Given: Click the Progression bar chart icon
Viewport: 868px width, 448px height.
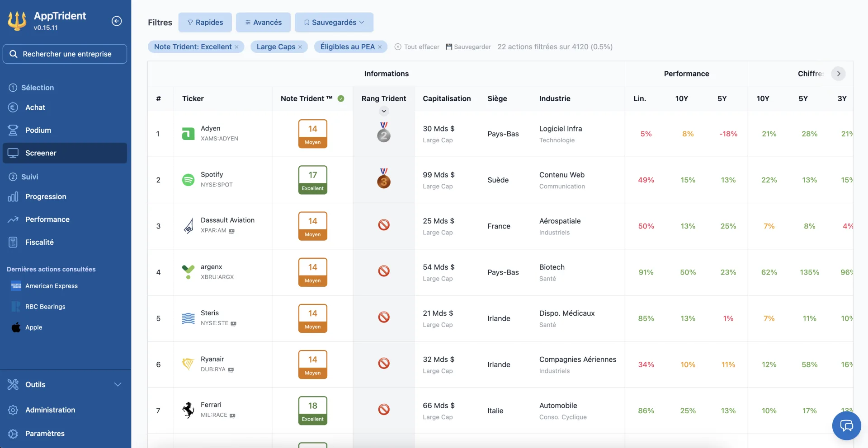Looking at the screenshot, I should click(13, 196).
